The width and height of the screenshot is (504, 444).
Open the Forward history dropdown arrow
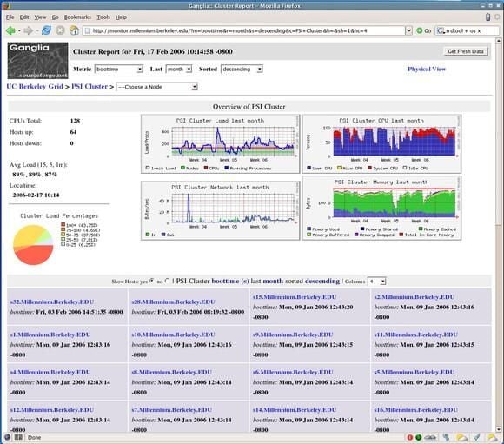tap(37, 31)
